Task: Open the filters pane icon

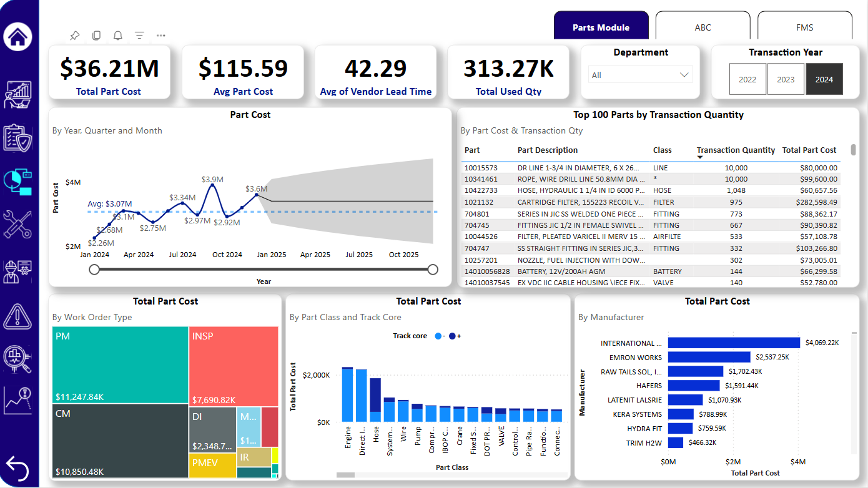Action: tap(139, 36)
